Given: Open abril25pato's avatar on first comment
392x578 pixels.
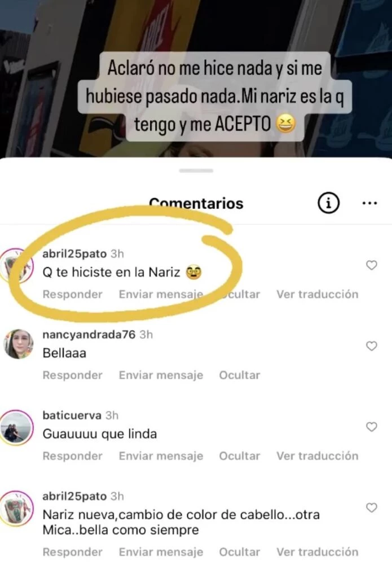Looking at the screenshot, I should pyautogui.click(x=16, y=266).
